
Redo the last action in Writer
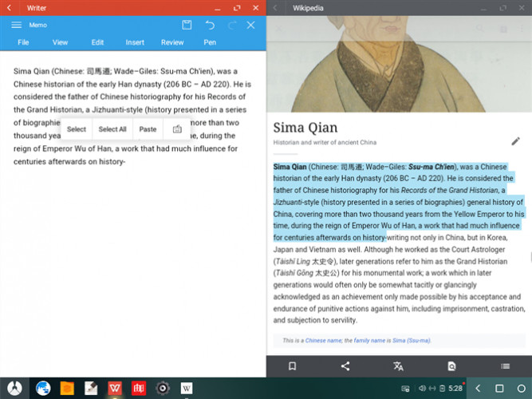pos(232,25)
